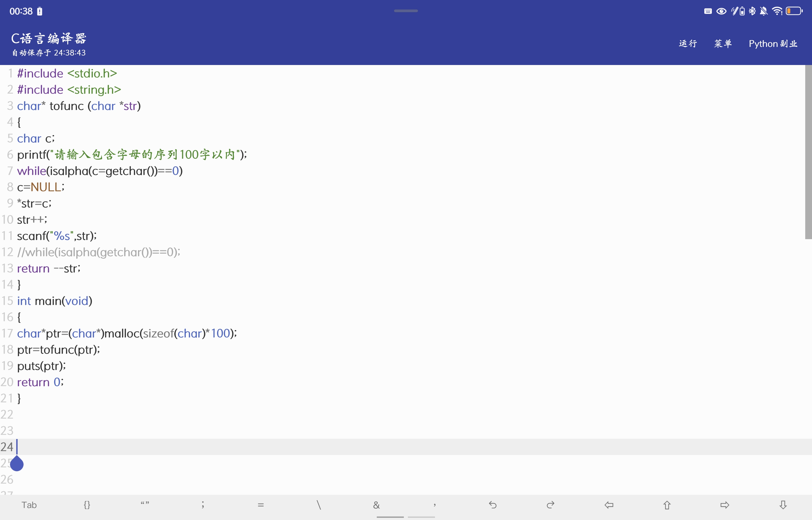Image resolution: width=812 pixels, height=520 pixels.
Task: Tap the blue cursor handle teardrop
Action: point(17,464)
